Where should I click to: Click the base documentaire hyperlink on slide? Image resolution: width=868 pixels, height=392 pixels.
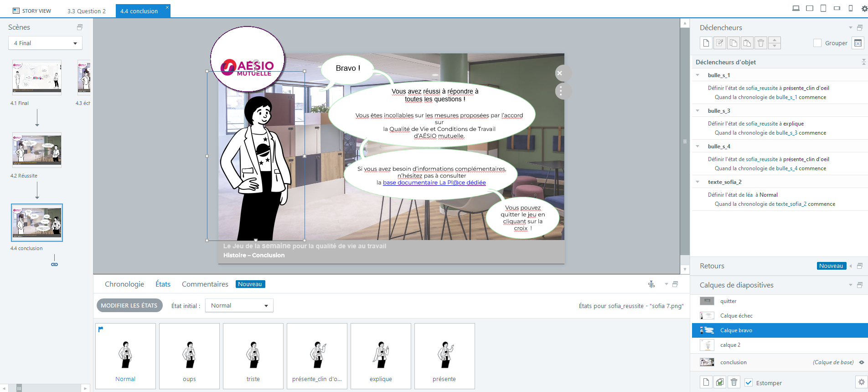[x=434, y=183]
